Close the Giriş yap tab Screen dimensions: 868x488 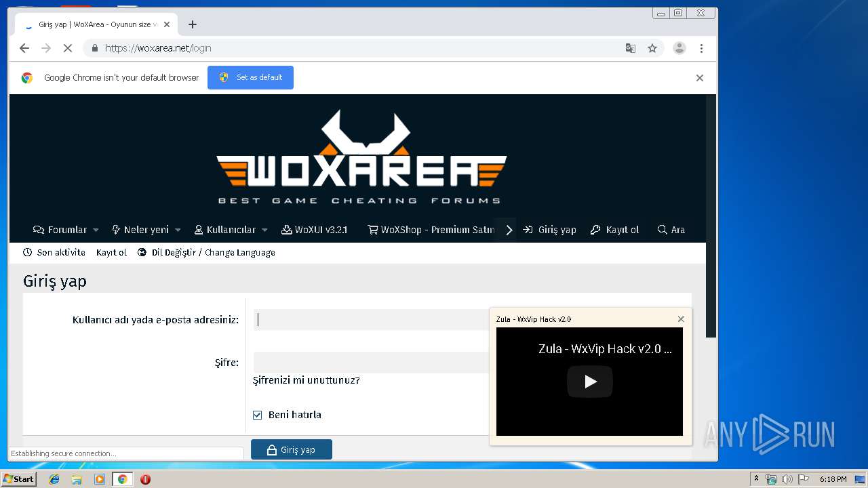167,24
